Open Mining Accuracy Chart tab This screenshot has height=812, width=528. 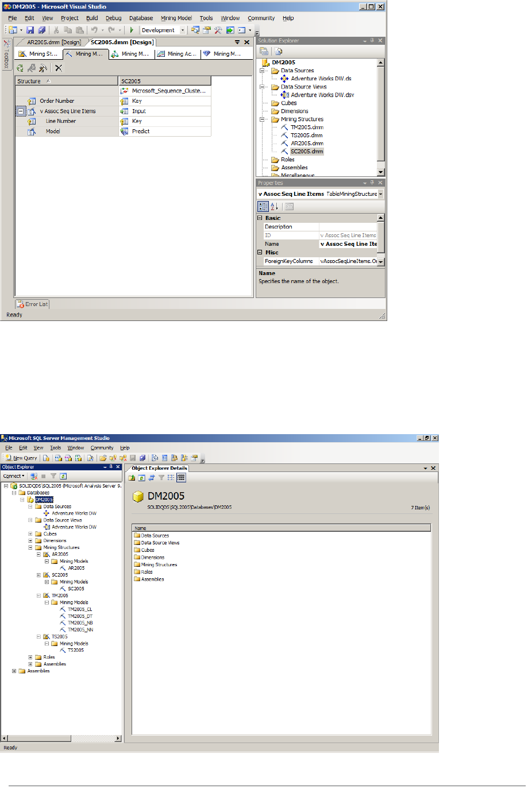[178, 54]
